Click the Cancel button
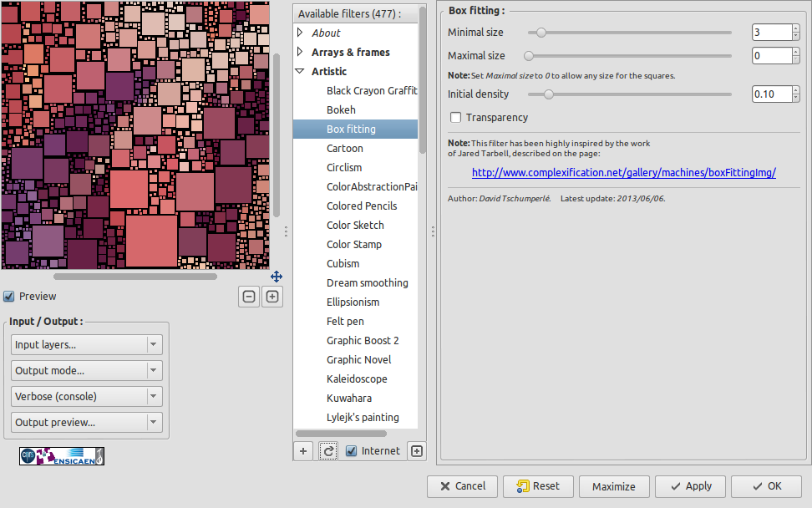This screenshot has width=812, height=508. tap(462, 486)
